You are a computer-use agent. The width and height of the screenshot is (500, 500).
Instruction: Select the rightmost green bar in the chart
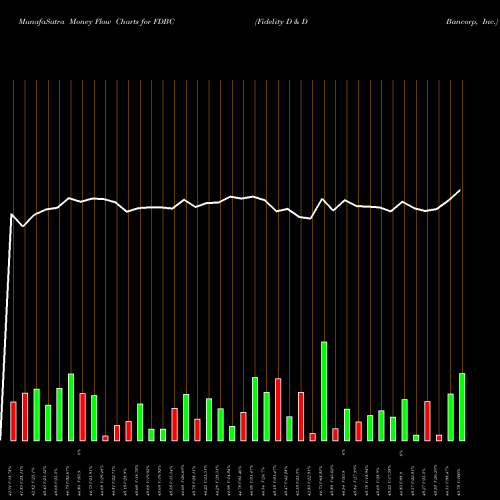pos(462,407)
